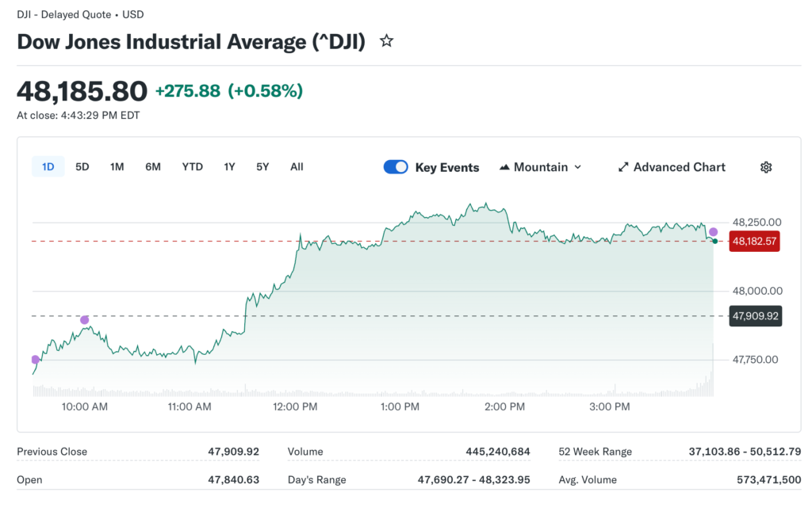Click the Advanced Chart expand arrows icon
This screenshot has height=515, width=812.
point(623,167)
